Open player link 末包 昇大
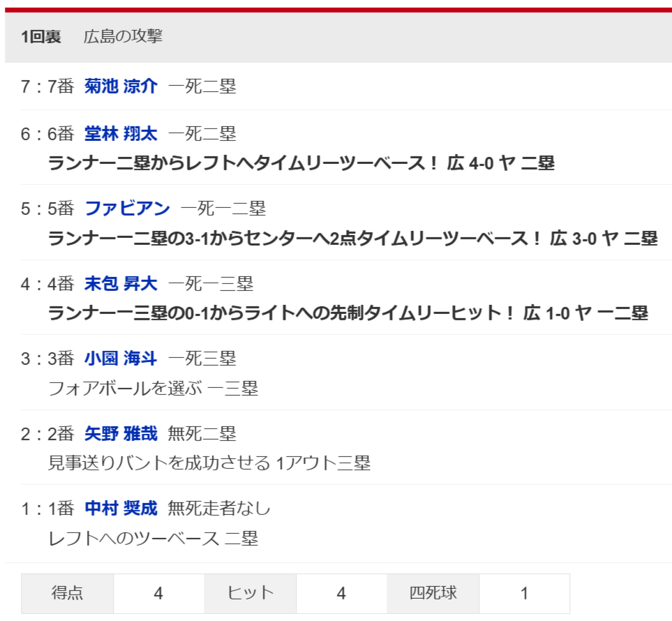 [121, 284]
